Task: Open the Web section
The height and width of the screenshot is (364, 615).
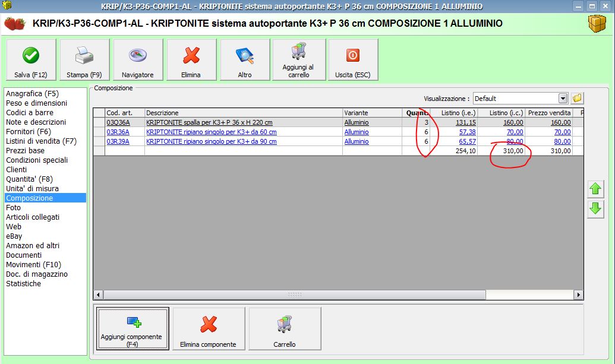Action: click(x=14, y=226)
